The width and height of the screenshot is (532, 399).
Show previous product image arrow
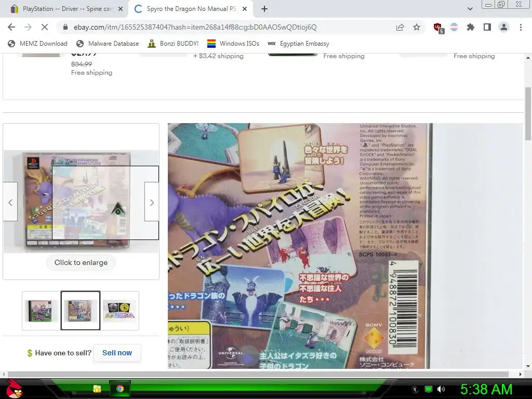click(x=10, y=202)
